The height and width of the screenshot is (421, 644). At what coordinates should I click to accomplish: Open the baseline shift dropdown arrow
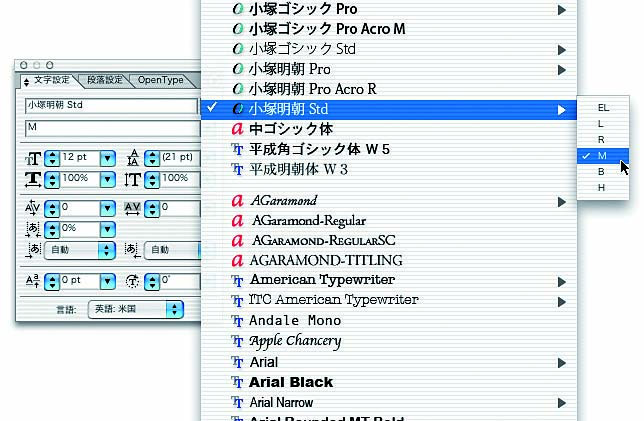tap(108, 281)
